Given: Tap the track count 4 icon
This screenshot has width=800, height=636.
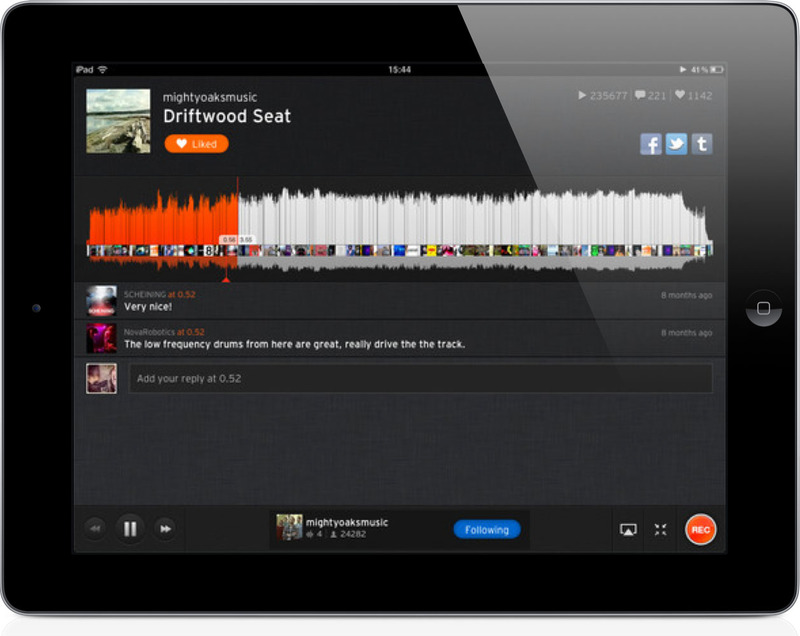Looking at the screenshot, I should (x=314, y=535).
